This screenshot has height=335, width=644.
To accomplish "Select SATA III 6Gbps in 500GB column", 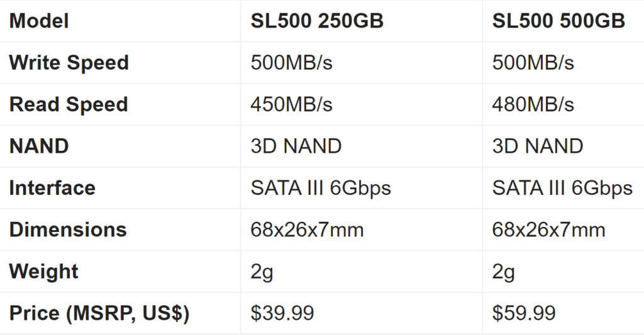I will [562, 188].
